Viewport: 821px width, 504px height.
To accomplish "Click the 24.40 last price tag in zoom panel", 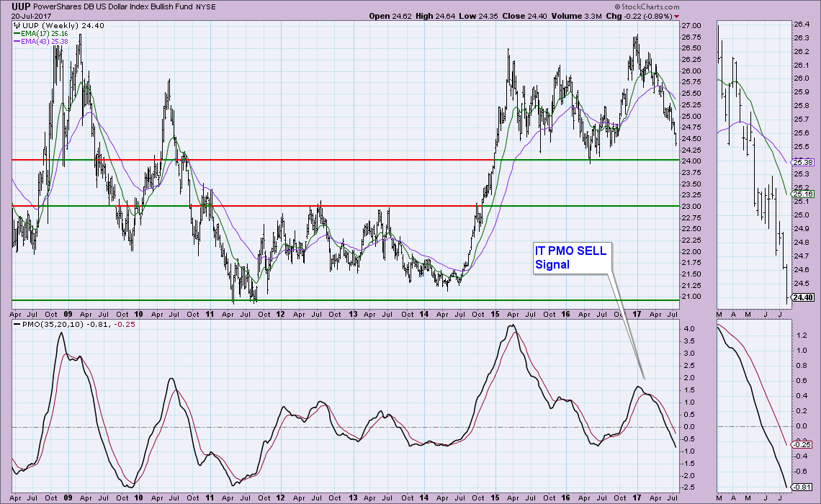I will (803, 298).
